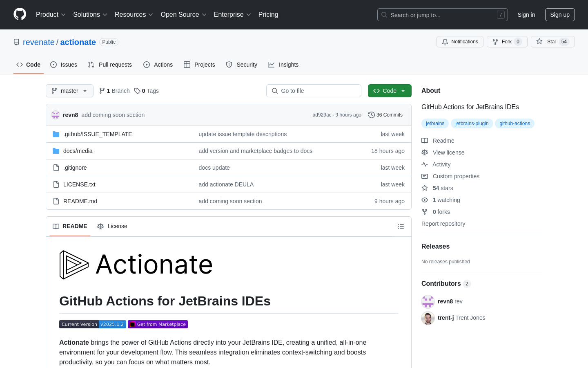Screen dimensions: 588x368
Task: Expand the Product menu
Action: (51, 15)
